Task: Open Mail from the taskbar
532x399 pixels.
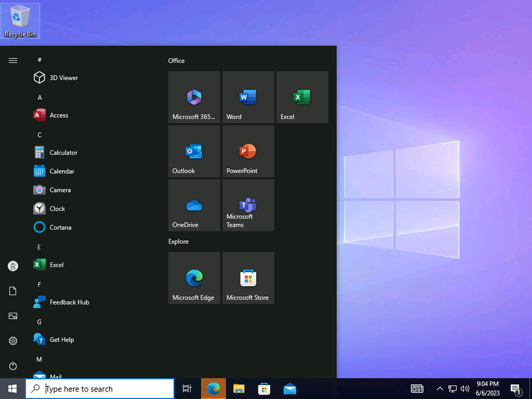Action: point(290,389)
